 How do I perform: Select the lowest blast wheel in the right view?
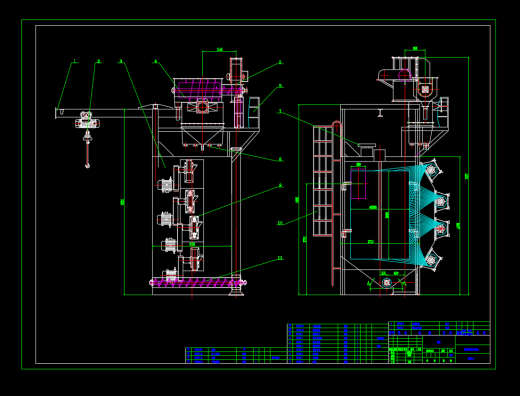click(x=432, y=259)
